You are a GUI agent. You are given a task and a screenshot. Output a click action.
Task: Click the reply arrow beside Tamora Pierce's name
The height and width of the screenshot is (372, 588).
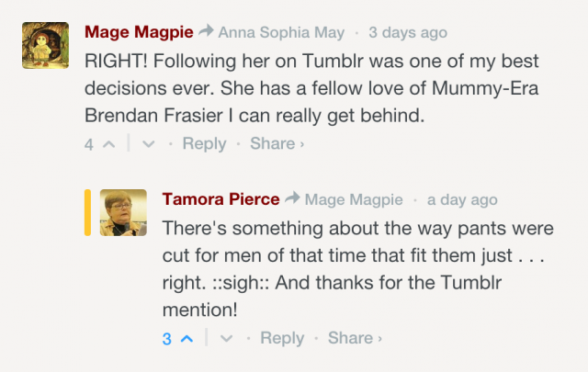point(292,199)
